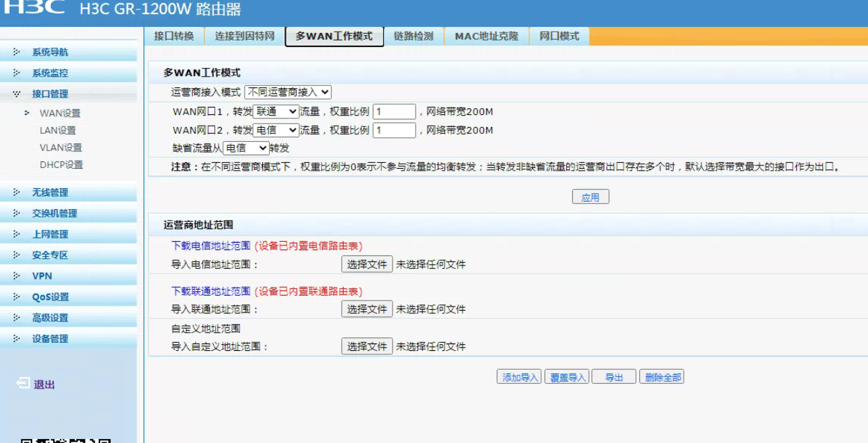Screen dimensions: 868x443
Task: Open WAN设置 in the sidebar
Action: point(60,113)
